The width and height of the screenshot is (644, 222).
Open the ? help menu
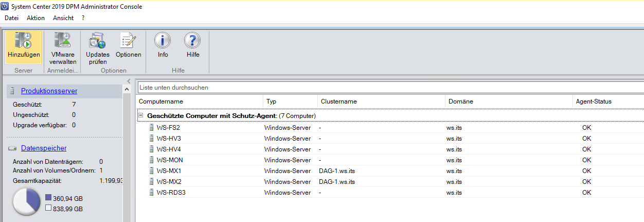point(83,18)
